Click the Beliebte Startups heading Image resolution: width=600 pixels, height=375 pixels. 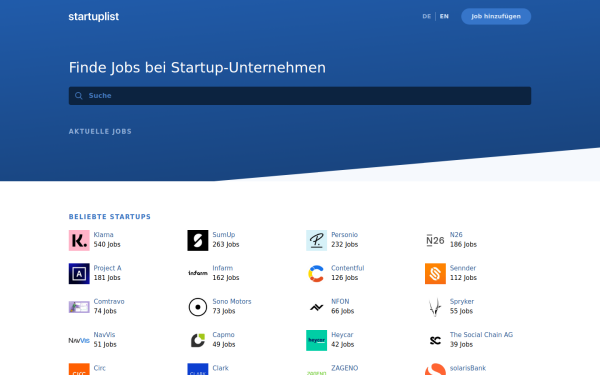[110, 217]
